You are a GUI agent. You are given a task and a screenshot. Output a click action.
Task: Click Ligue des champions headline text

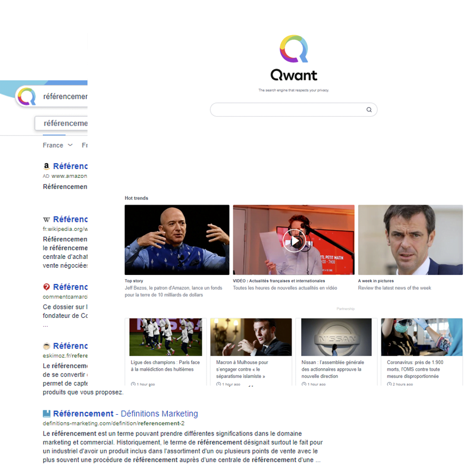[x=165, y=366]
